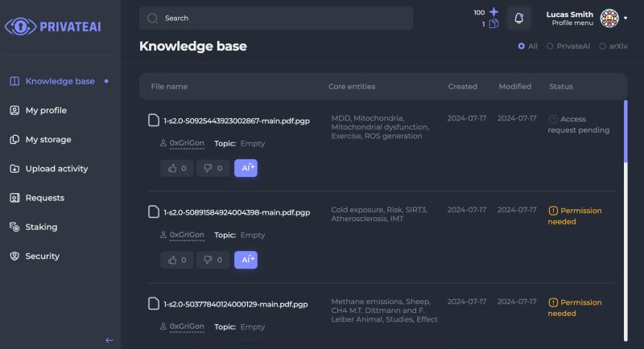The height and width of the screenshot is (349, 644).
Task: Click Access request pending status
Action: click(579, 125)
